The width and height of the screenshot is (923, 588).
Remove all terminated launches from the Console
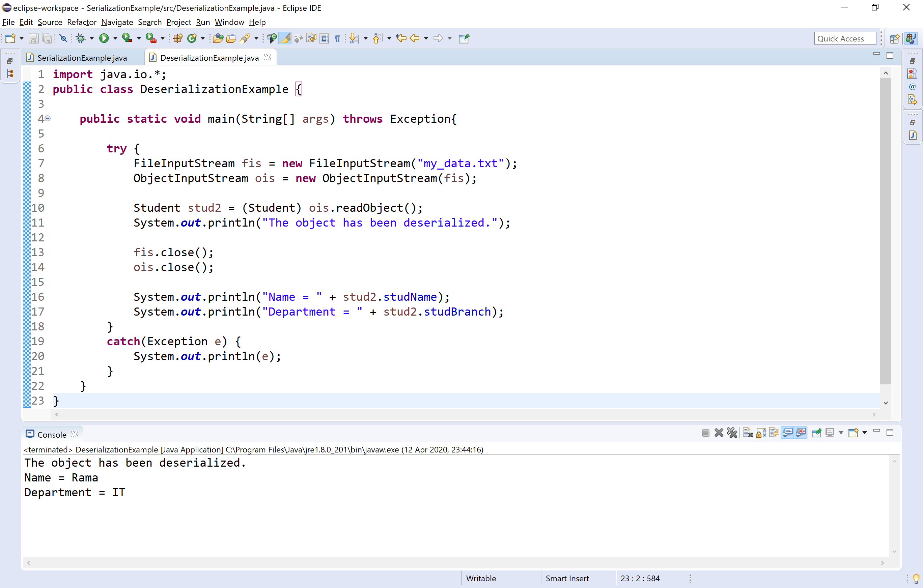(x=732, y=433)
